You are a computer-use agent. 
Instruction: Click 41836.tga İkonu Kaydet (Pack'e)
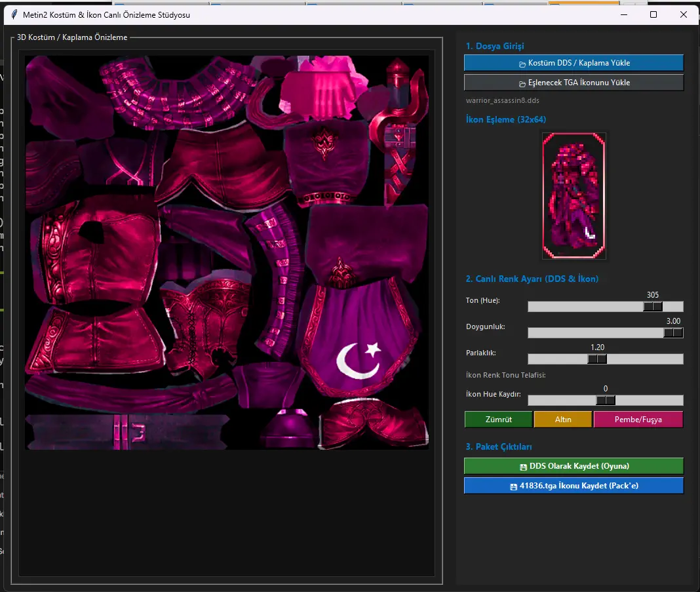click(x=574, y=486)
